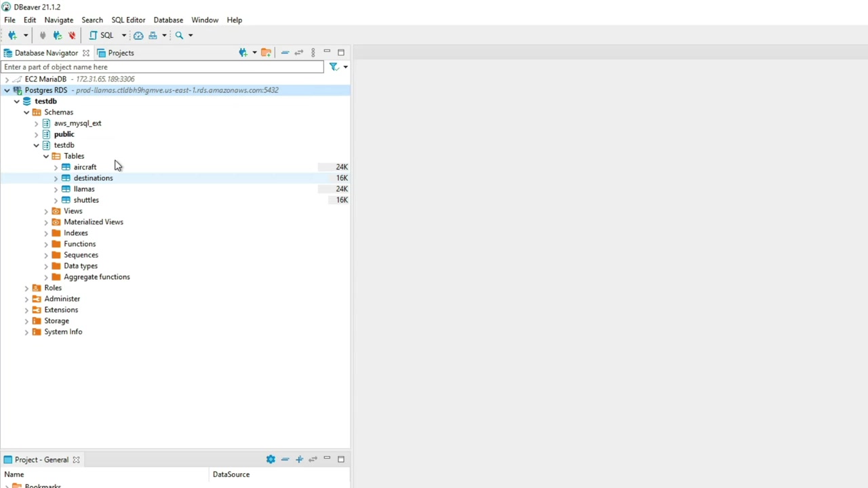
Task: Open the navigator's New Connection dropdown arrow
Action: (x=254, y=53)
